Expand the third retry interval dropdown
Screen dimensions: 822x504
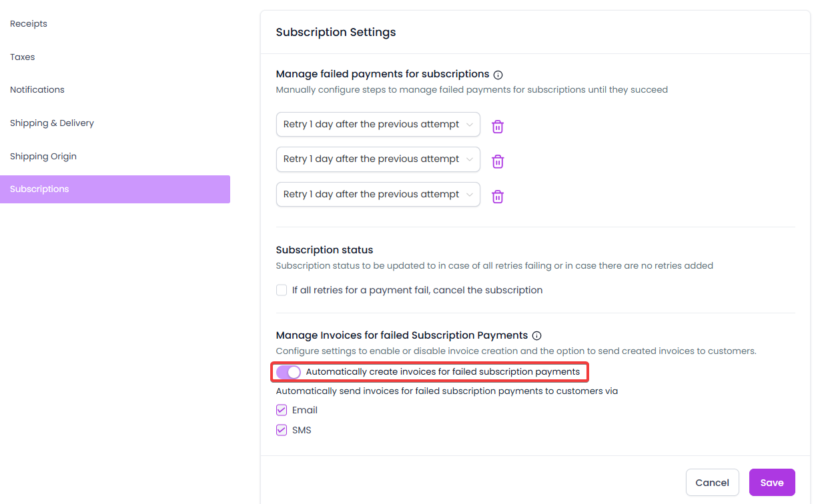(378, 195)
